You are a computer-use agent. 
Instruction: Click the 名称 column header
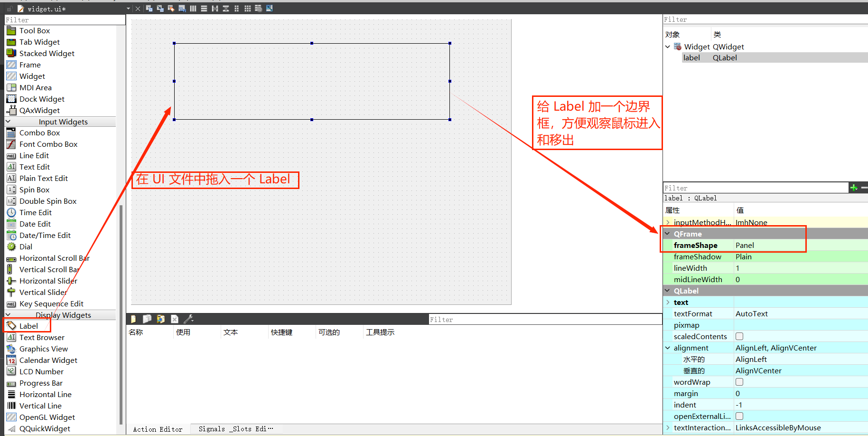coord(136,332)
